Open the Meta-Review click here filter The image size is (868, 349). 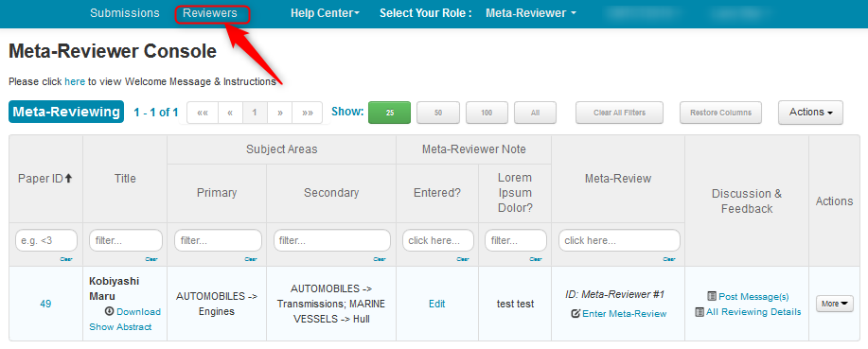619,240
